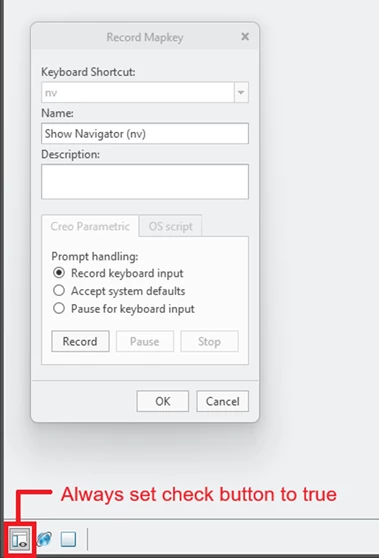Click the Pause recording button
This screenshot has width=379, height=558.
click(x=145, y=341)
